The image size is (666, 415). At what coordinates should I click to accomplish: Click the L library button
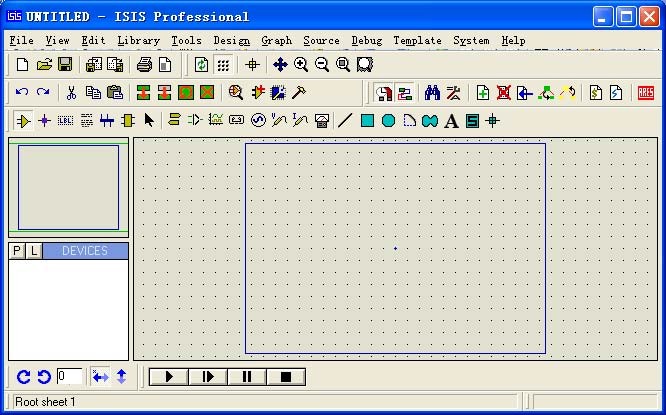click(x=34, y=251)
